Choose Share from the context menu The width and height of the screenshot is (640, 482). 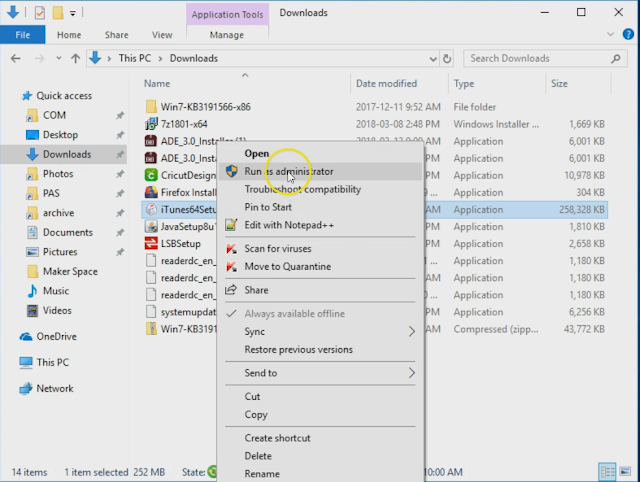point(256,290)
